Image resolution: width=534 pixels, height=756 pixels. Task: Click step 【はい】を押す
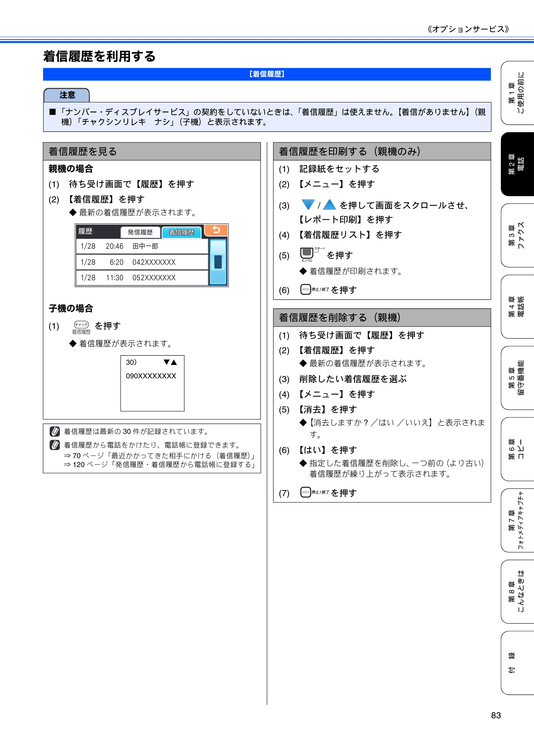pyautogui.click(x=327, y=450)
